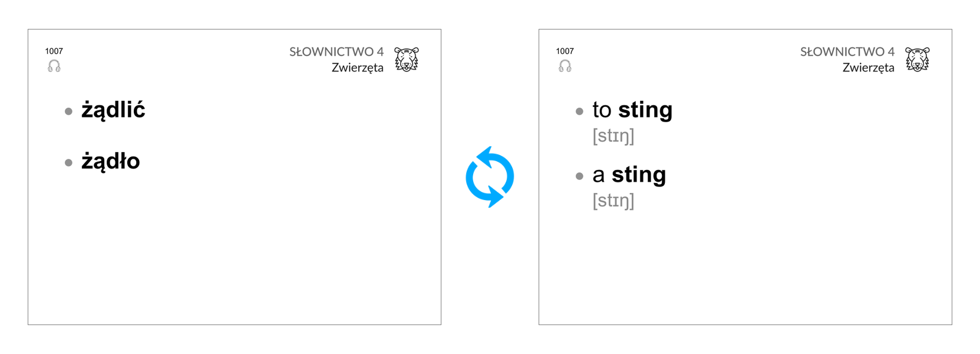The height and width of the screenshot is (354, 980).
Task: Click the first [stɪŋ] phonetic transcription
Action: pos(613,136)
